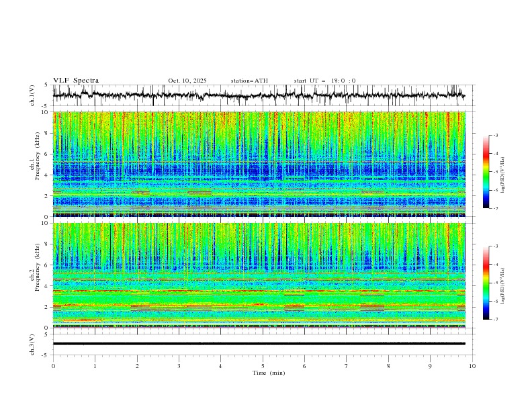Click time axis tick label "7"
Image resolution: width=532 pixels, height=411 pixels.
point(347,366)
